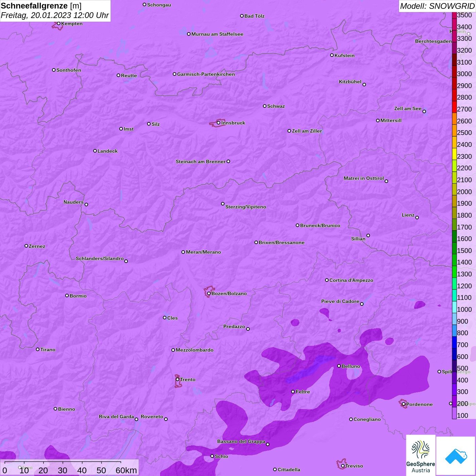476x476 pixels.
Task: Click the GeoSphere Austria logo
Action: coord(421,455)
